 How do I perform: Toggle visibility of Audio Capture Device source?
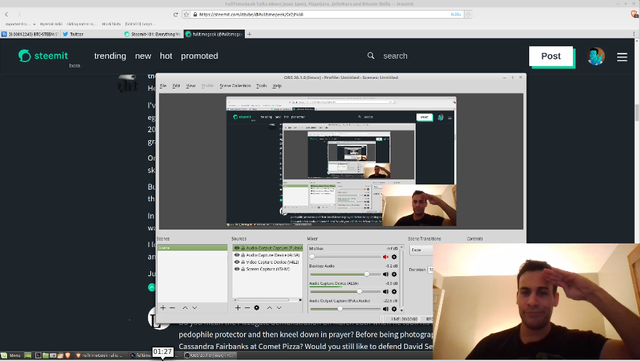(237, 255)
